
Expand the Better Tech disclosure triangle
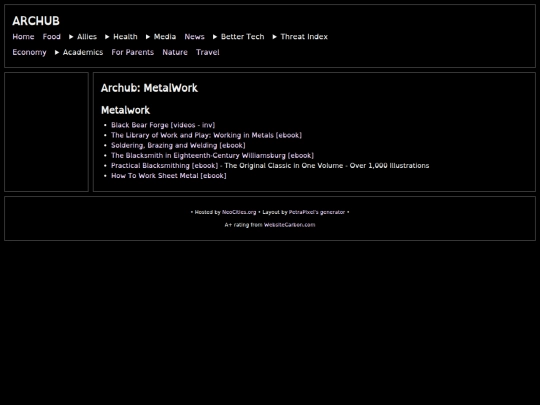[x=215, y=37]
